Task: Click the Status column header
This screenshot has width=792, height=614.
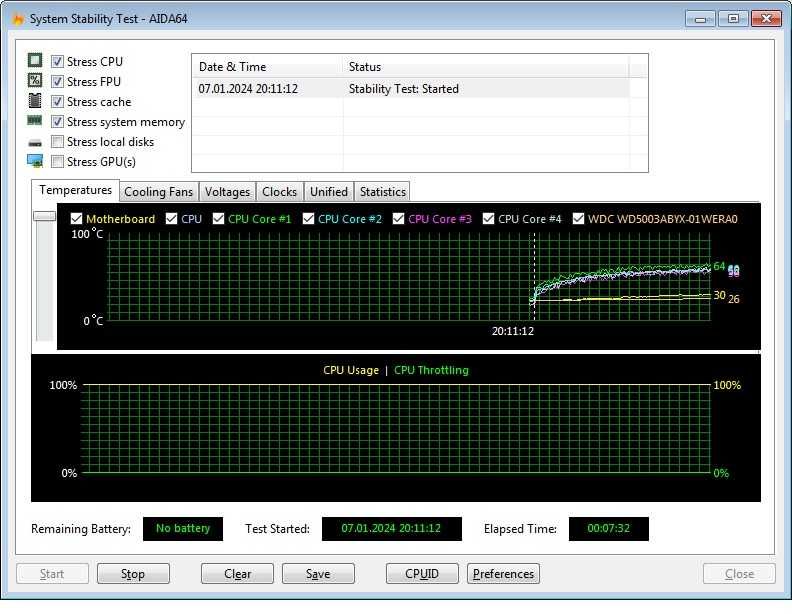Action: click(486, 67)
